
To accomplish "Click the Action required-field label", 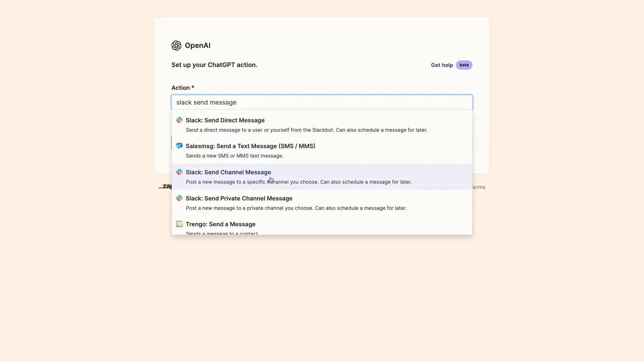I will pyautogui.click(x=182, y=87).
